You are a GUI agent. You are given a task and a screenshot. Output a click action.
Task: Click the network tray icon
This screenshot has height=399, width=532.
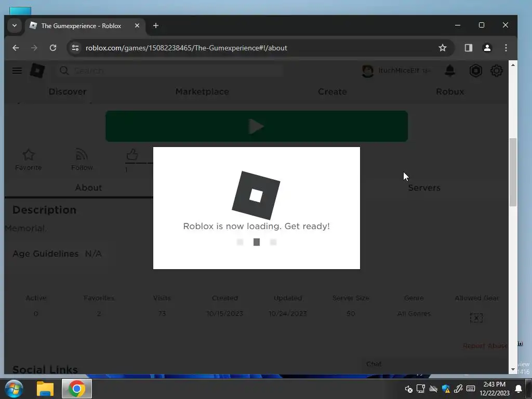[421, 389]
